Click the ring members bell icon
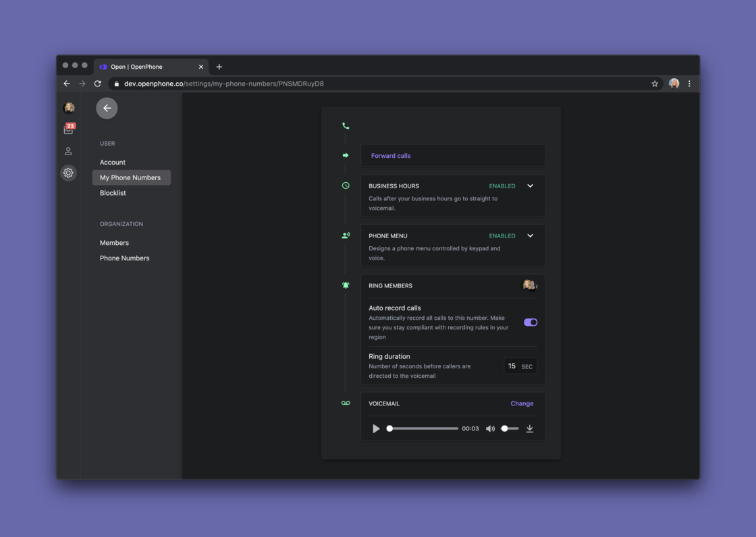Image resolution: width=756 pixels, height=537 pixels. tap(346, 285)
